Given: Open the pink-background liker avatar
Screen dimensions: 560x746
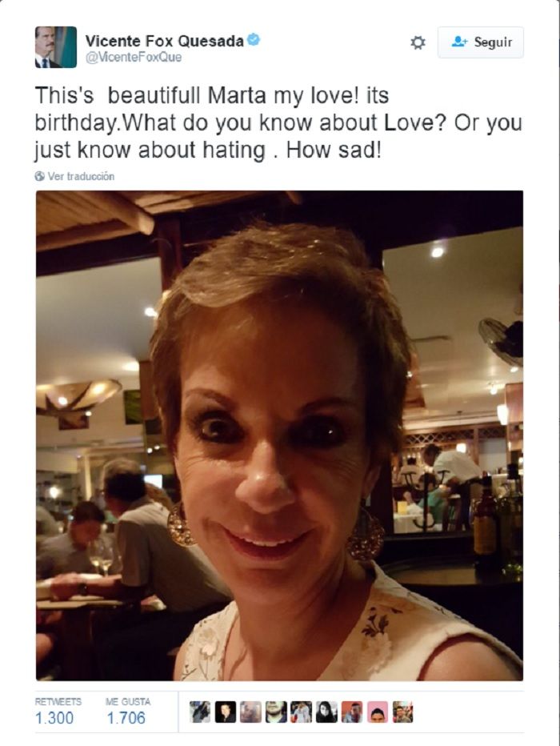Looking at the screenshot, I should click(378, 712).
